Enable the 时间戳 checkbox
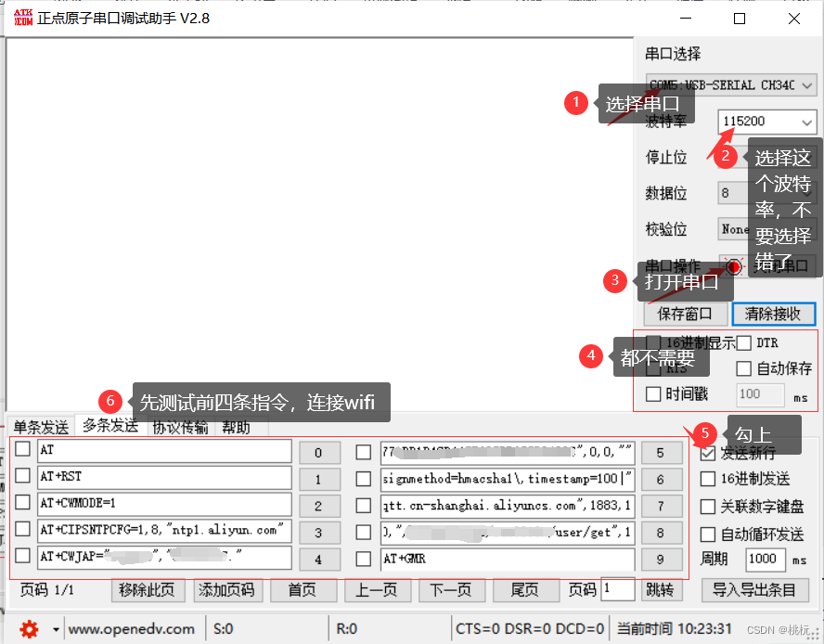Viewport: 824px width, 644px height. pos(652,393)
